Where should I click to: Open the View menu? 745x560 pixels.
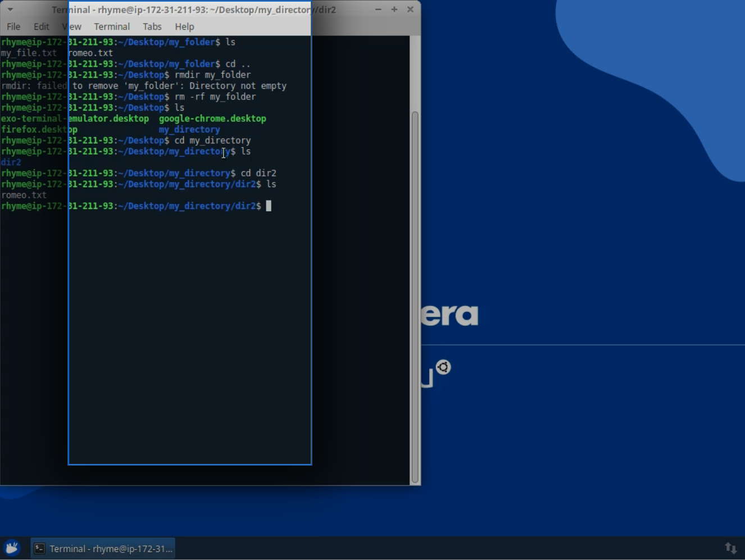click(71, 26)
